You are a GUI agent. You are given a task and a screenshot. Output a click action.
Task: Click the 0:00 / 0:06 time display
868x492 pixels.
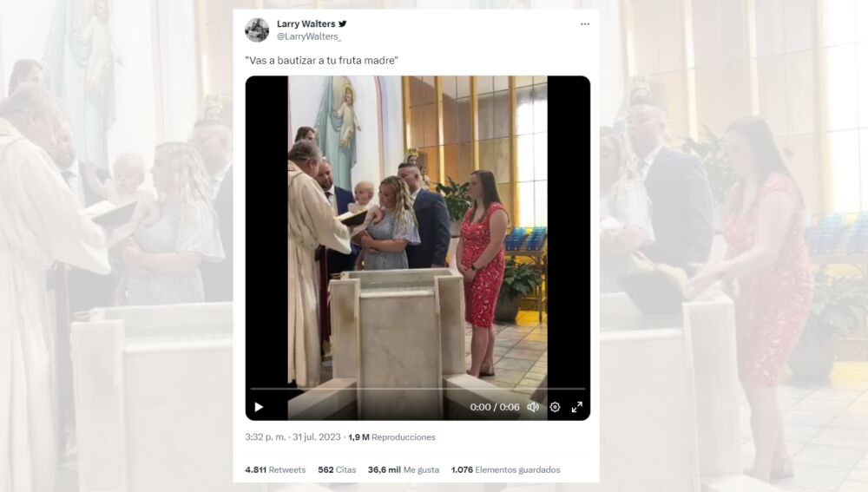(495, 407)
